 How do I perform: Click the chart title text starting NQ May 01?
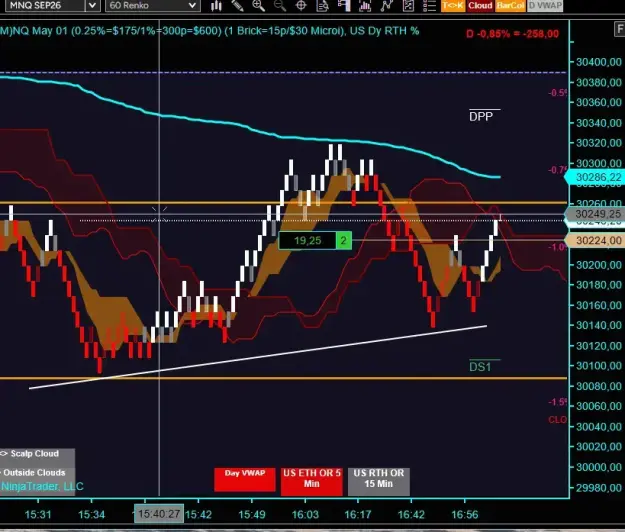click(210, 31)
